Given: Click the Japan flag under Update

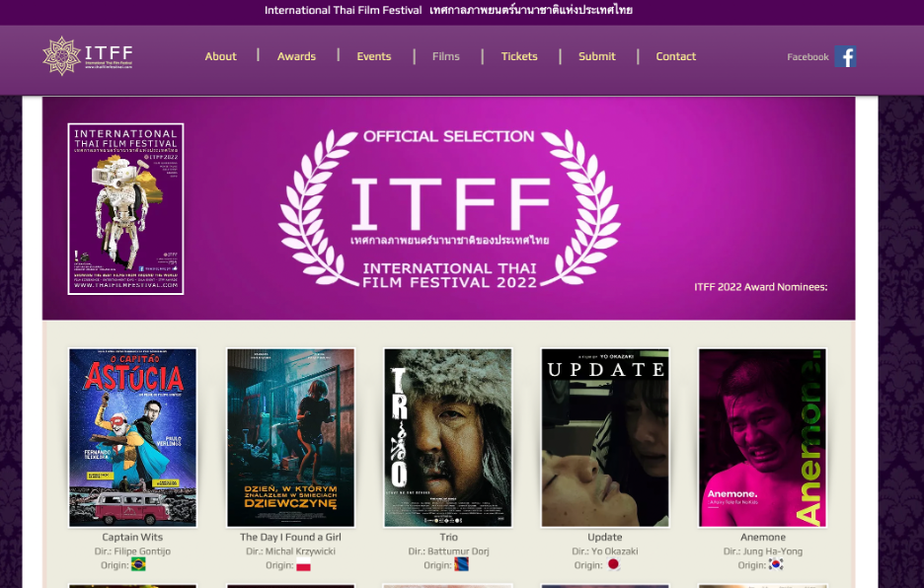Looking at the screenshot, I should click(613, 565).
